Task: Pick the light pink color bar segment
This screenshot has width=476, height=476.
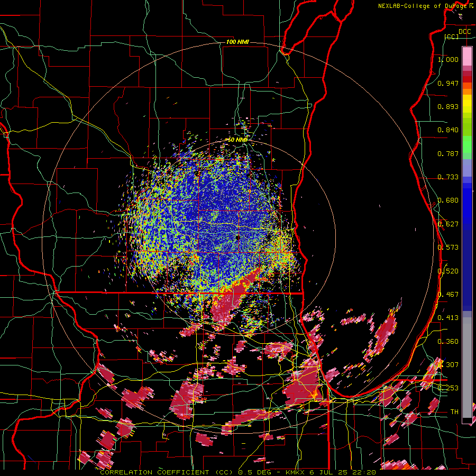Action: pos(467,56)
